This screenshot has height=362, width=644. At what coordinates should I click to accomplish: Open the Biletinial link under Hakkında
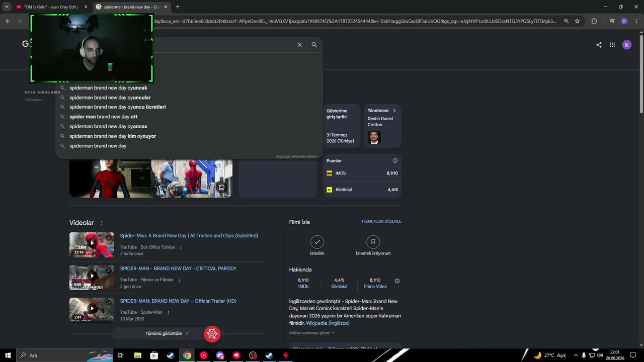point(339,287)
